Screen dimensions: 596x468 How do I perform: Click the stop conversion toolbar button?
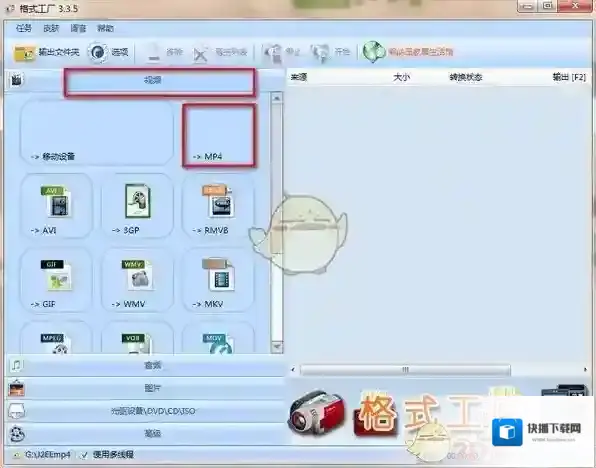click(282, 52)
